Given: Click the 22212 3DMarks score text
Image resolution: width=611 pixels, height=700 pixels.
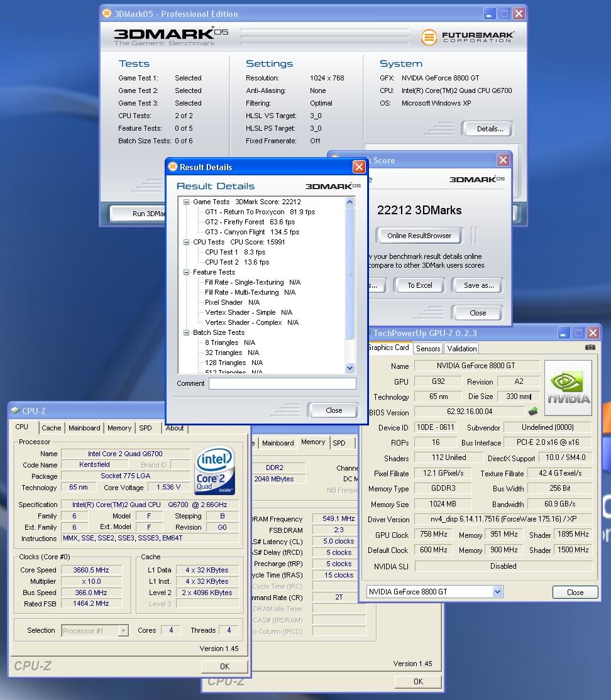Looking at the screenshot, I should click(419, 211).
